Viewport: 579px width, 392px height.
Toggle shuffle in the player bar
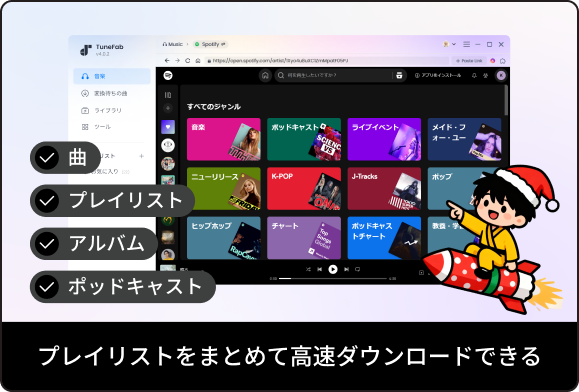308,269
